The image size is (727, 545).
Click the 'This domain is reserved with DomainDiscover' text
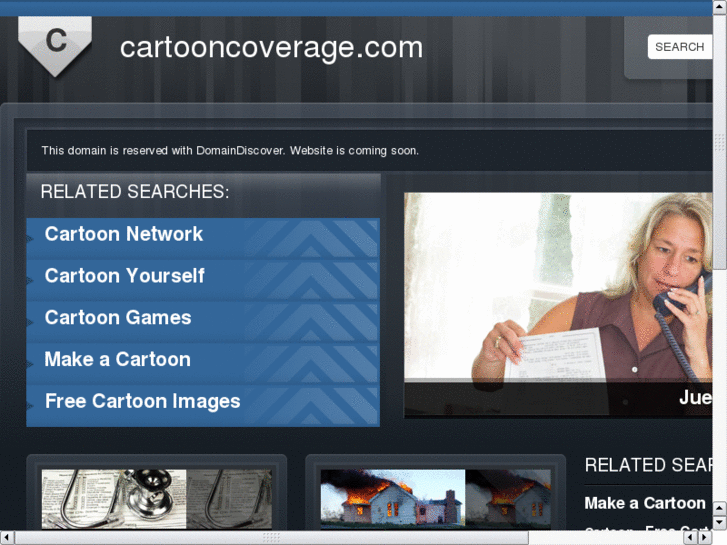230,151
